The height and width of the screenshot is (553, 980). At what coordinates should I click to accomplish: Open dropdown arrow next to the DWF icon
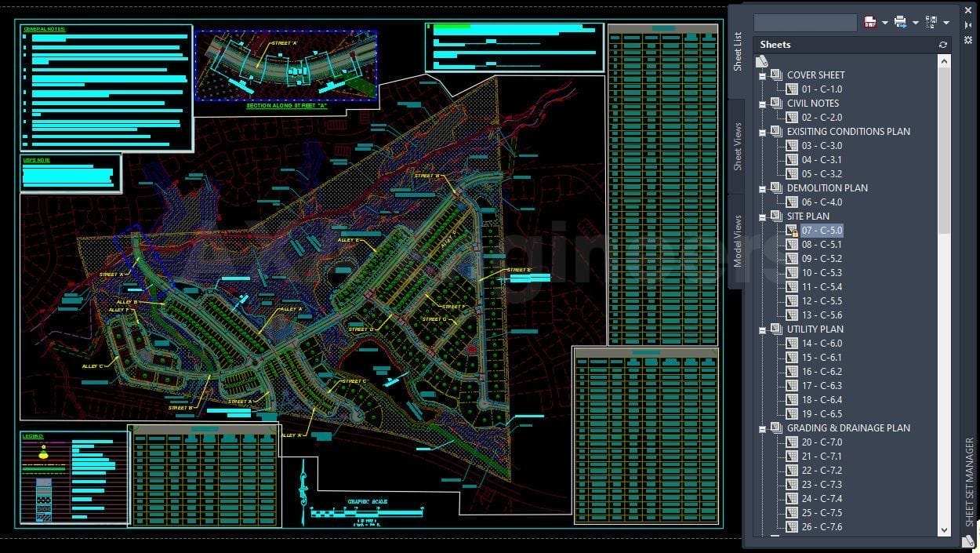pyautogui.click(x=884, y=23)
